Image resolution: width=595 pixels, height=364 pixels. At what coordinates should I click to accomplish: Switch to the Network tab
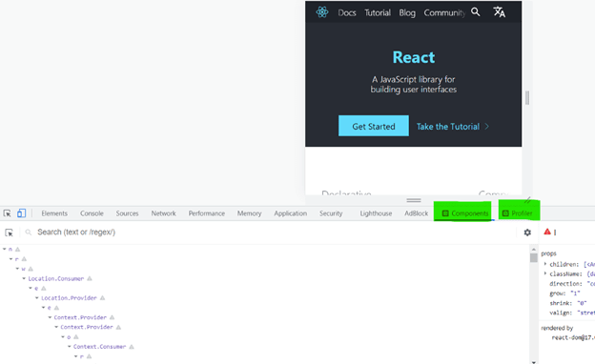[x=164, y=213]
